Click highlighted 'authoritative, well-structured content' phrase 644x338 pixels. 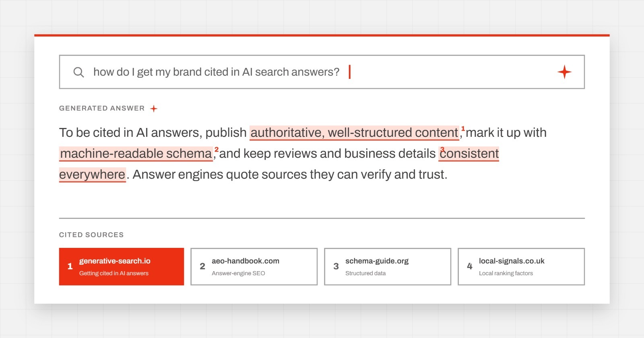354,133
